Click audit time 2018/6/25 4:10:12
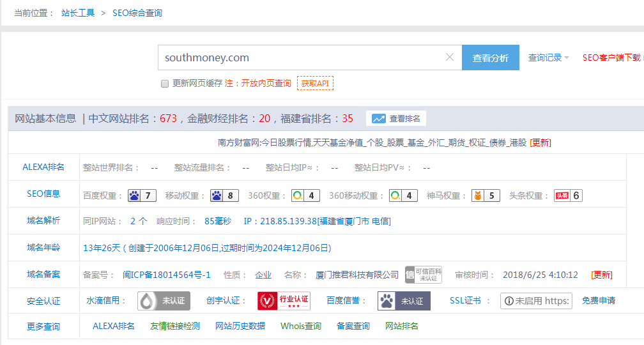The image size is (644, 345). (540, 275)
